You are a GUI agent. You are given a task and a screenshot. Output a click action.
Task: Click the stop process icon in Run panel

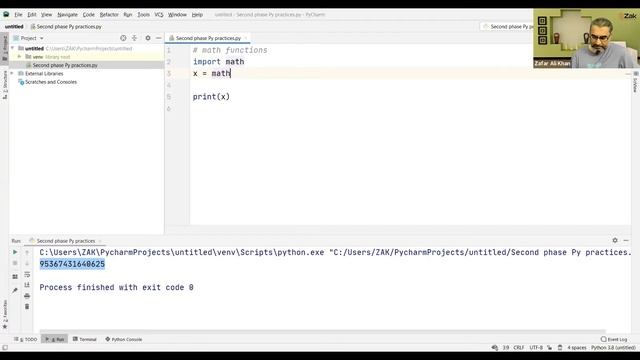[15, 263]
